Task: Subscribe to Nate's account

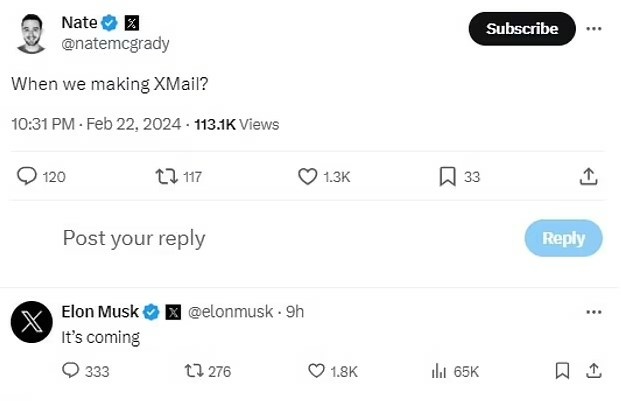Action: 521,29
